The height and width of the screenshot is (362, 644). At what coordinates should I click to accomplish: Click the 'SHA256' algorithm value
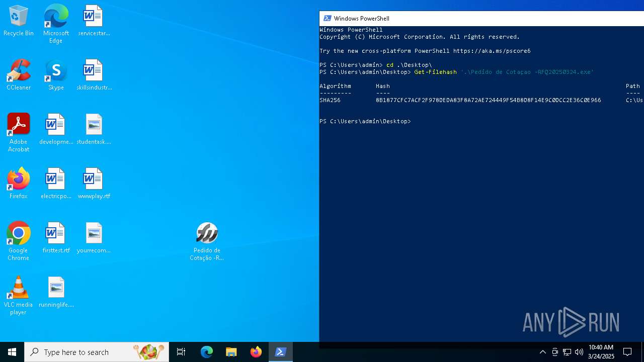click(x=330, y=100)
